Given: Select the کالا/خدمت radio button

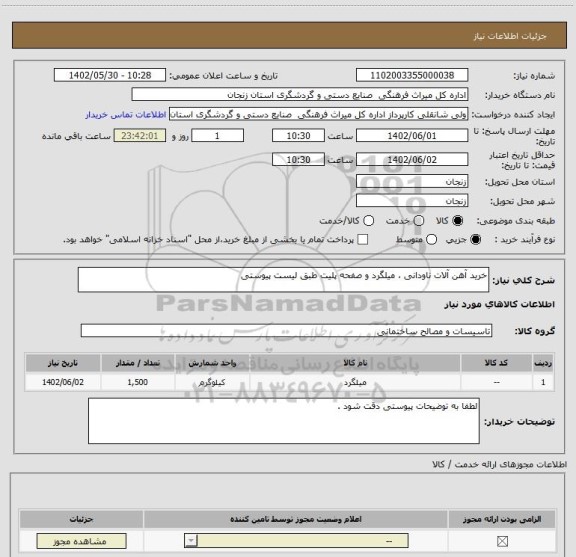Looking at the screenshot, I should pos(368,221).
